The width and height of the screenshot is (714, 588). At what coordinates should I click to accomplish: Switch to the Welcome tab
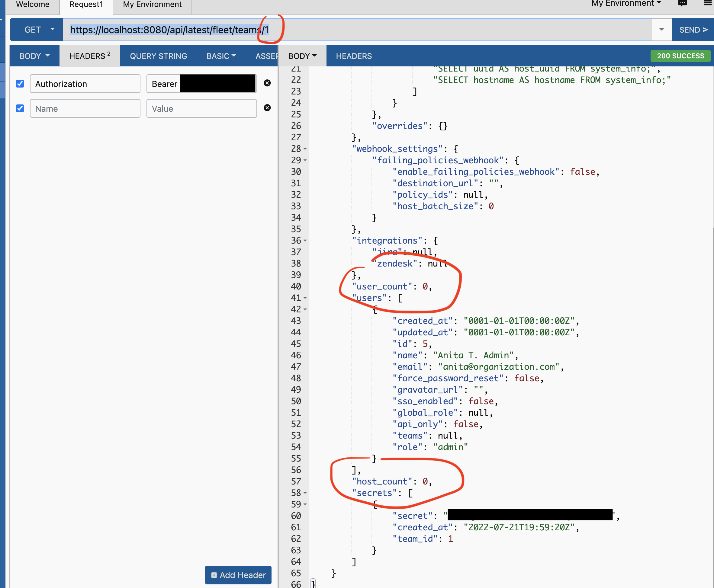pos(32,5)
